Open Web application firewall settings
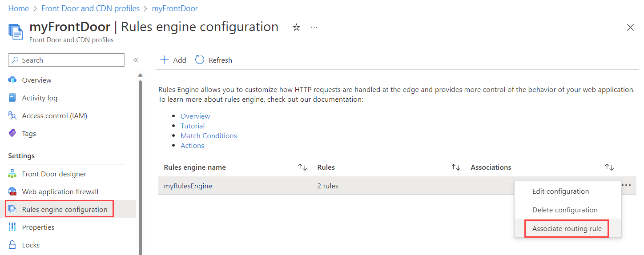The image size is (644, 255). click(x=60, y=191)
